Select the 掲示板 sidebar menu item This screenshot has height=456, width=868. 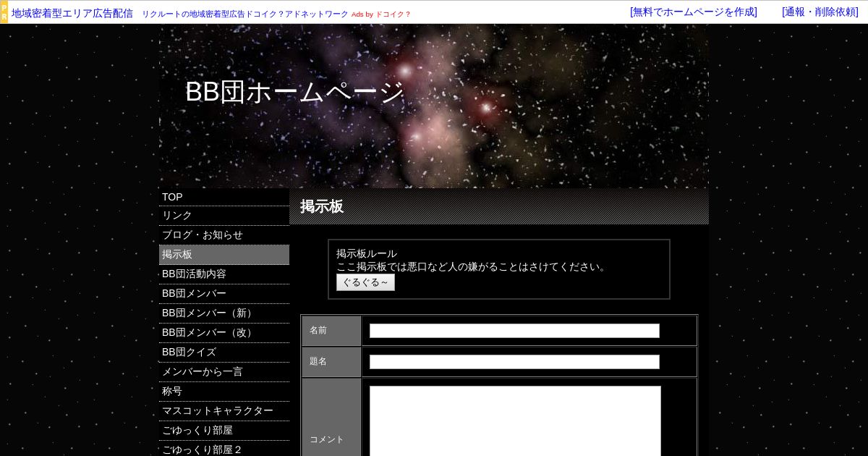point(224,255)
